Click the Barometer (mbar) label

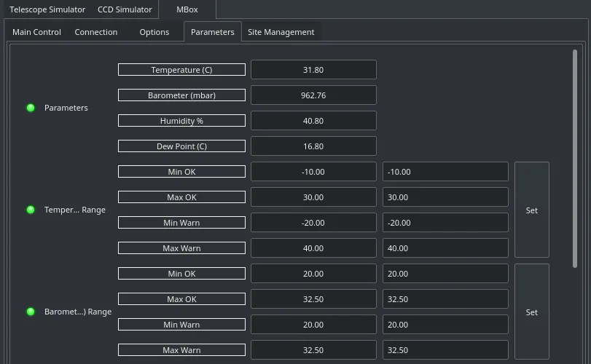coord(181,95)
